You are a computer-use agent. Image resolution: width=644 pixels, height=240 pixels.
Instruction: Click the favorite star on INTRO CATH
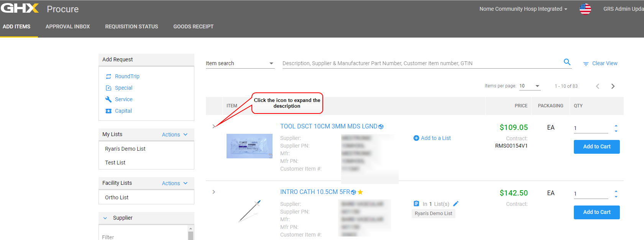(x=360, y=192)
